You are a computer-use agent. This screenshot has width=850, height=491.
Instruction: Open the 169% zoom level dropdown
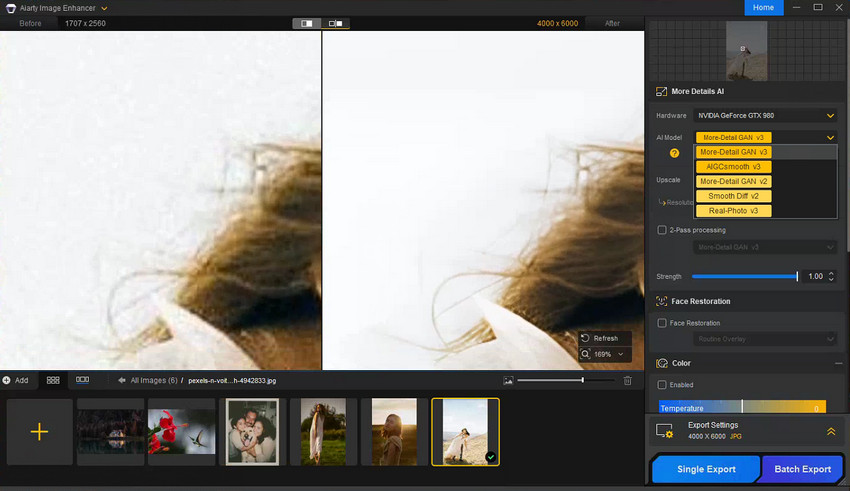[x=605, y=354]
